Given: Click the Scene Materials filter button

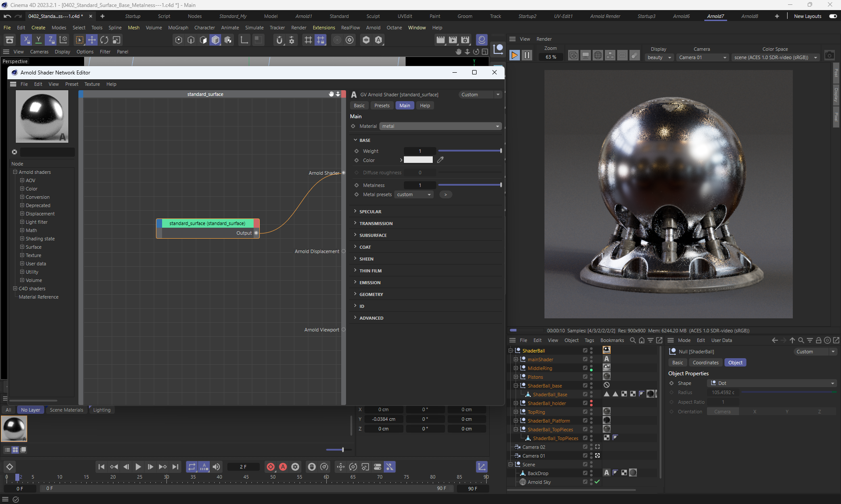Looking at the screenshot, I should pos(66,410).
